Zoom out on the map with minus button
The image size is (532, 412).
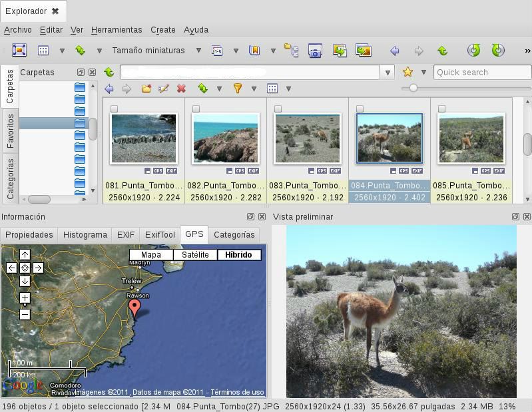click(25, 314)
